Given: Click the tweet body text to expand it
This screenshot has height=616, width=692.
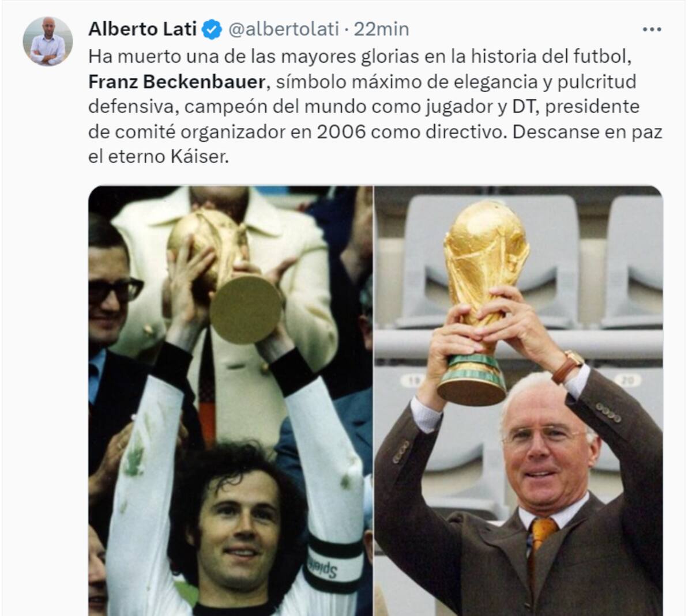Looking at the screenshot, I should pyautogui.click(x=375, y=107).
